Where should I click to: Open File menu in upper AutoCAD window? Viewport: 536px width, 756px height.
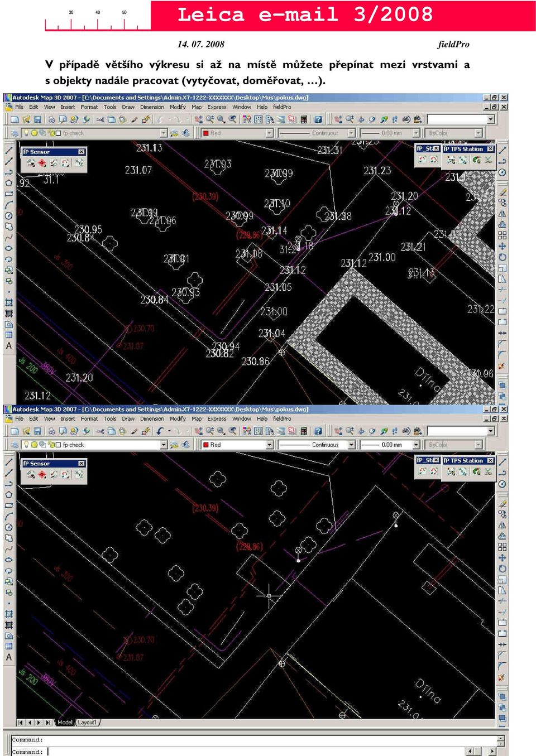20,107
